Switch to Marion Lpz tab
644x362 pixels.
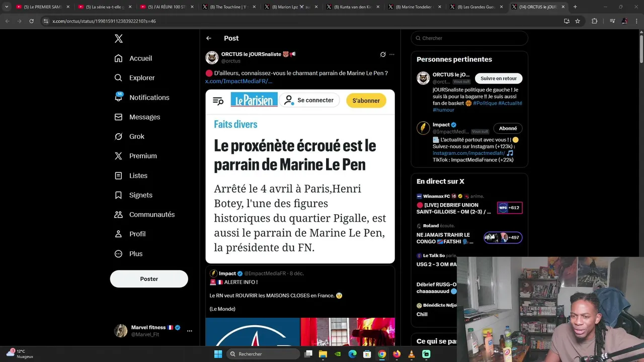[290, 7]
